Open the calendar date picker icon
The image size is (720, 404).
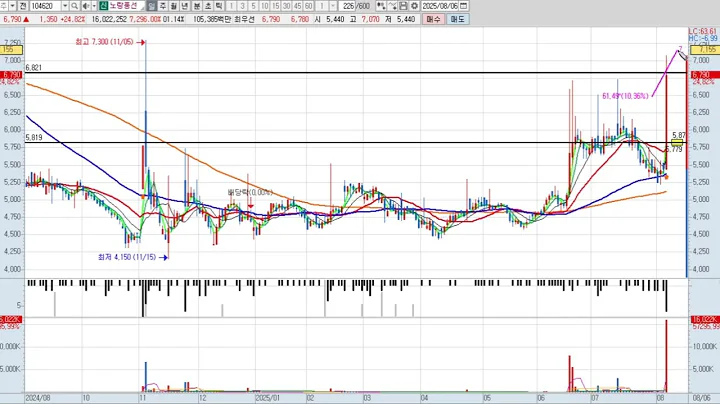click(x=464, y=6)
